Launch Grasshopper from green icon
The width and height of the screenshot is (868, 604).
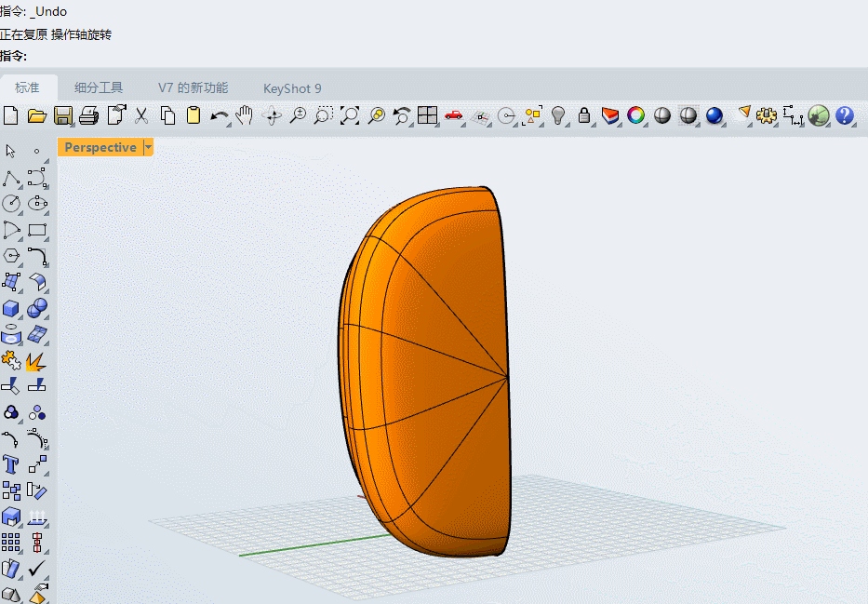coord(818,115)
